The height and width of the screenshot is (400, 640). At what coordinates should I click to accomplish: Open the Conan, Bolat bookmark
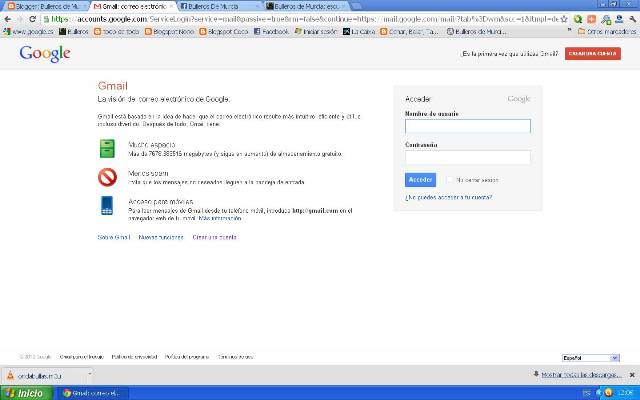tap(409, 31)
